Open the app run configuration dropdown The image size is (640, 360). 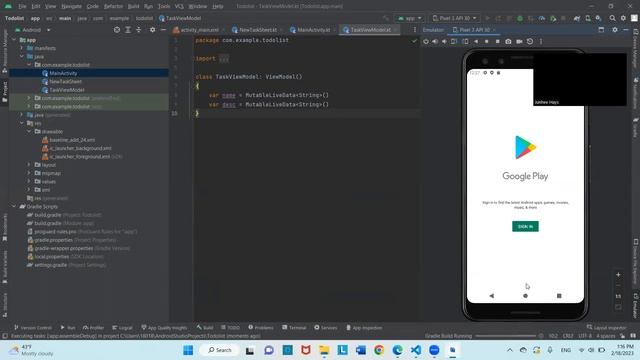point(409,18)
